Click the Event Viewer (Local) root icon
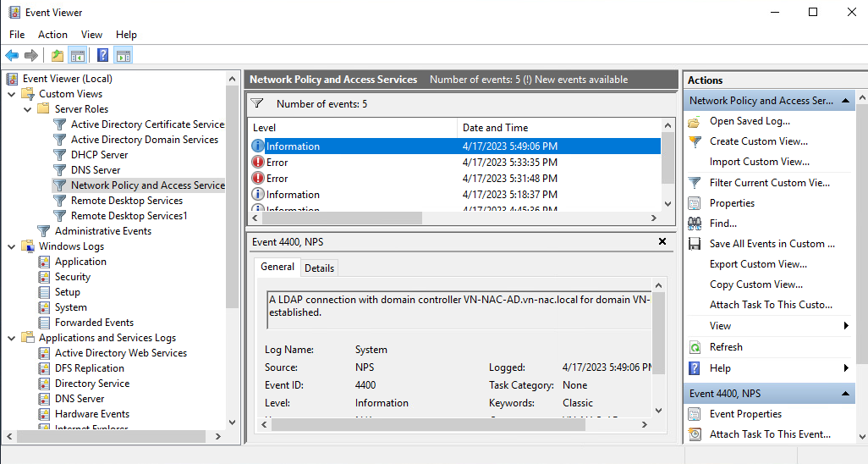Image resolution: width=868 pixels, height=464 pixels. (12, 79)
